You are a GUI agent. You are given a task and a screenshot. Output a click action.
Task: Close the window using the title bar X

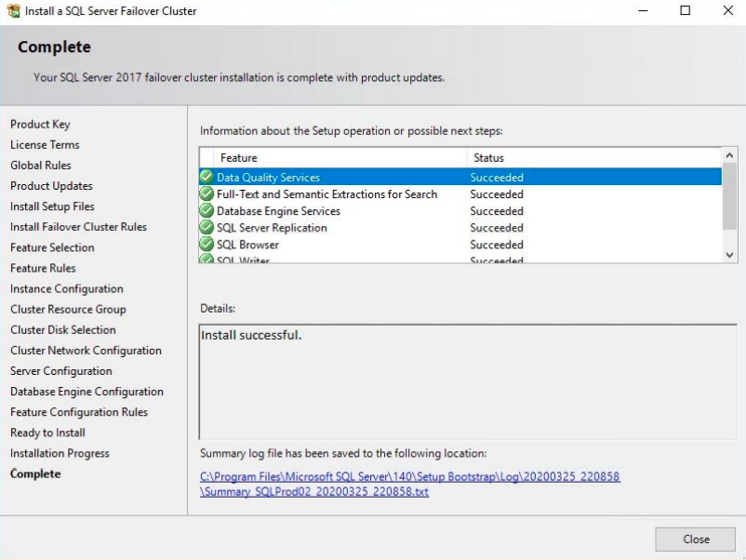pos(728,10)
